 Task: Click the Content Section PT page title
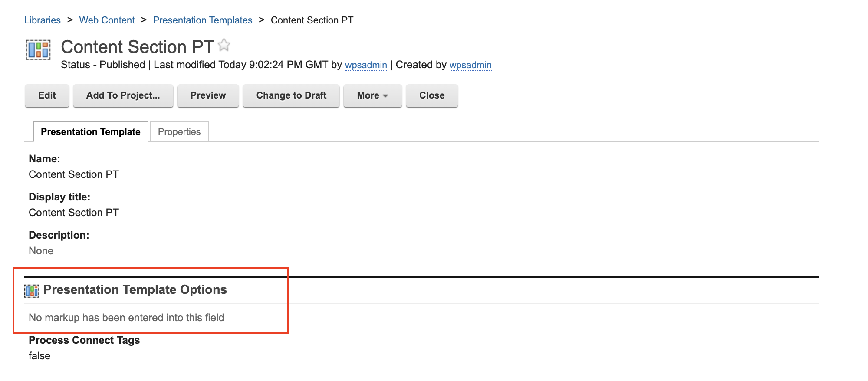(137, 47)
